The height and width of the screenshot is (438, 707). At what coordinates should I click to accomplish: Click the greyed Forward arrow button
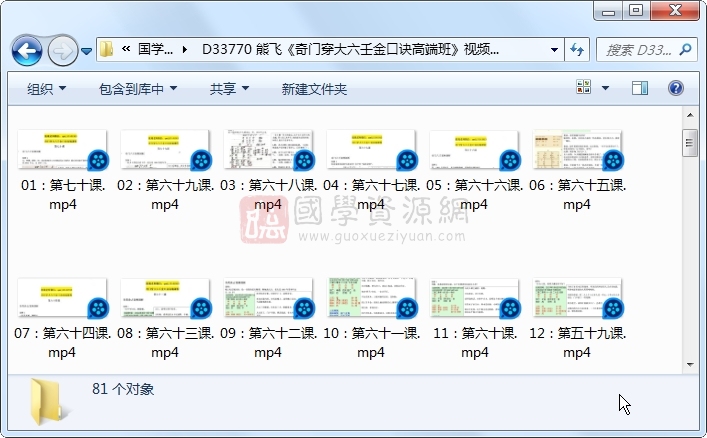click(62, 51)
